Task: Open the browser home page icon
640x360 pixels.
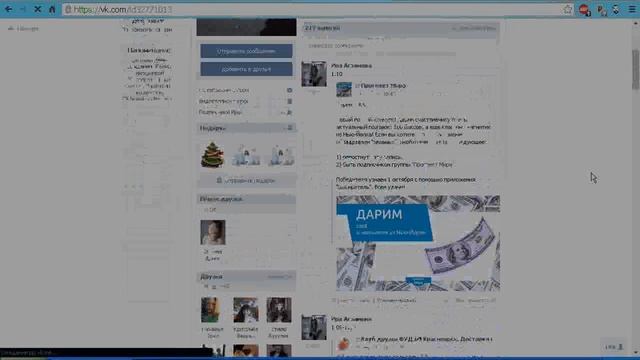Action: [x=52, y=9]
